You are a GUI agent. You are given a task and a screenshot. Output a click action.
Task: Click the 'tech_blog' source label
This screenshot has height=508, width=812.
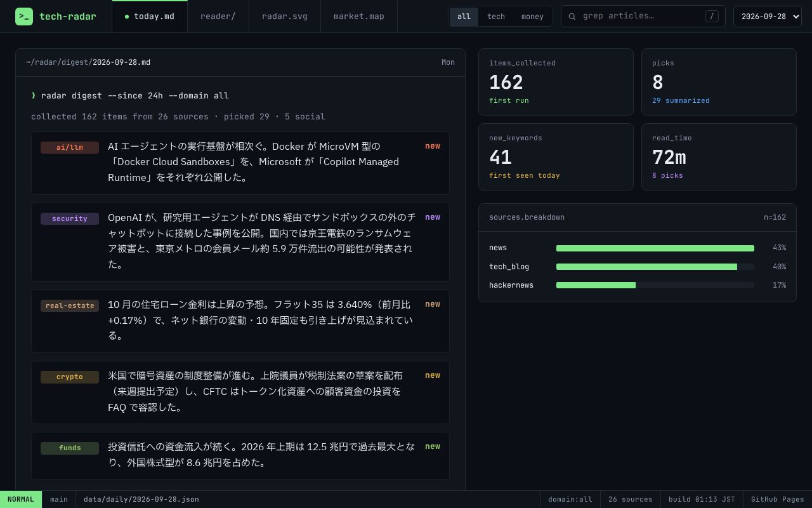[x=509, y=267]
